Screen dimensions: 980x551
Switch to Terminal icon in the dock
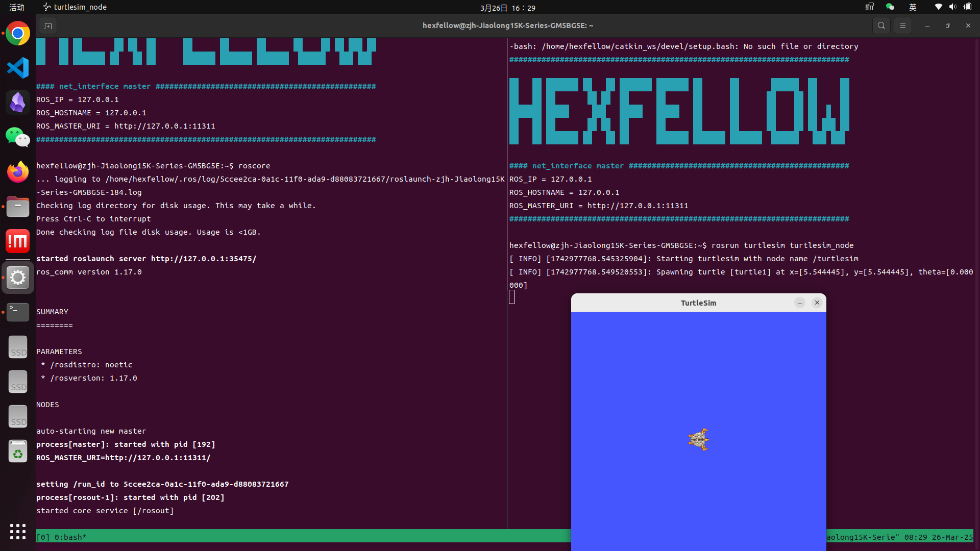coord(18,312)
